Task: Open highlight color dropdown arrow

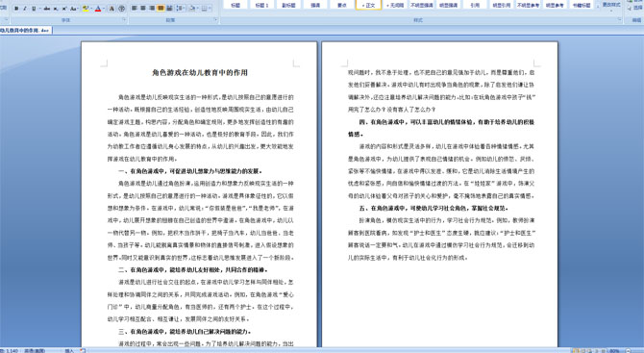Action: coord(91,9)
